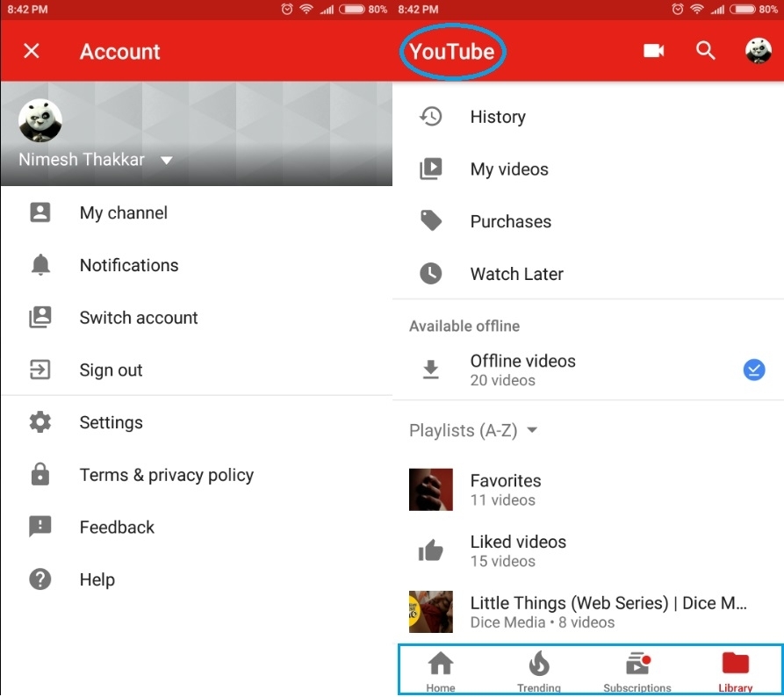Tap the History clock icon
Screen dimensions: 784x697
tap(430, 117)
